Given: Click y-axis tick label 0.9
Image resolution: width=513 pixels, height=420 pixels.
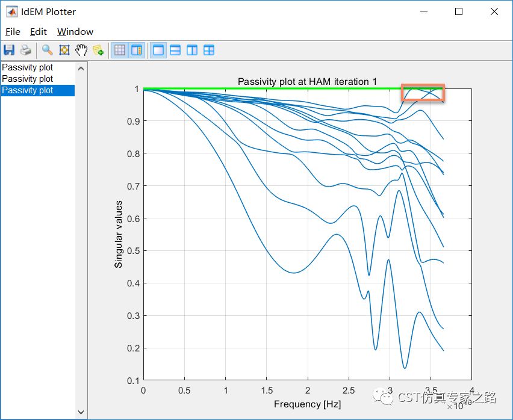Looking at the screenshot, I should point(133,122).
